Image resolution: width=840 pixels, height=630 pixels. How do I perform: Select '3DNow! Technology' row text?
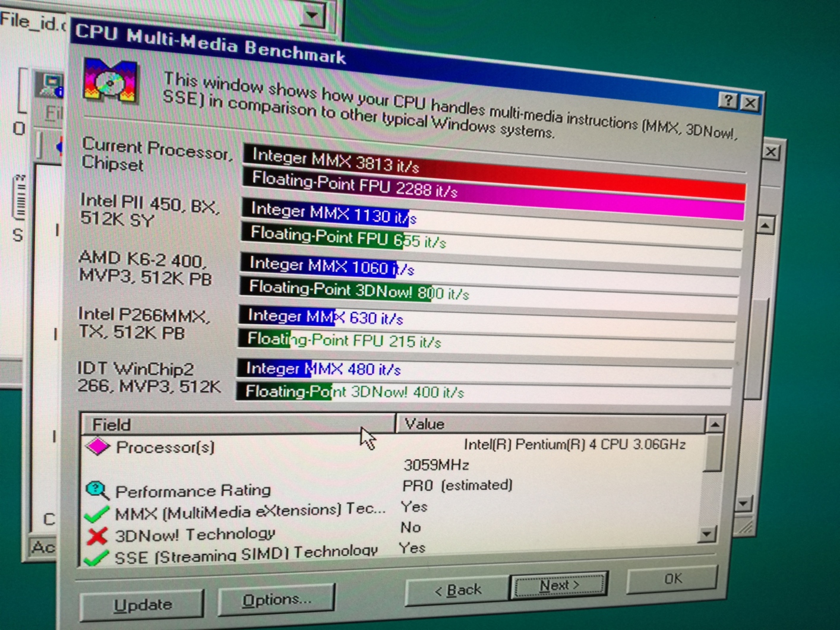(195, 534)
